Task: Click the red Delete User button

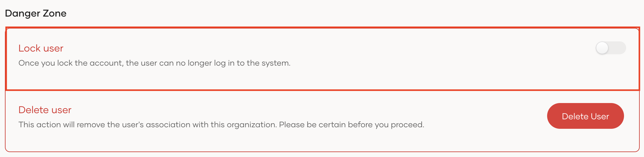Action: (x=585, y=116)
